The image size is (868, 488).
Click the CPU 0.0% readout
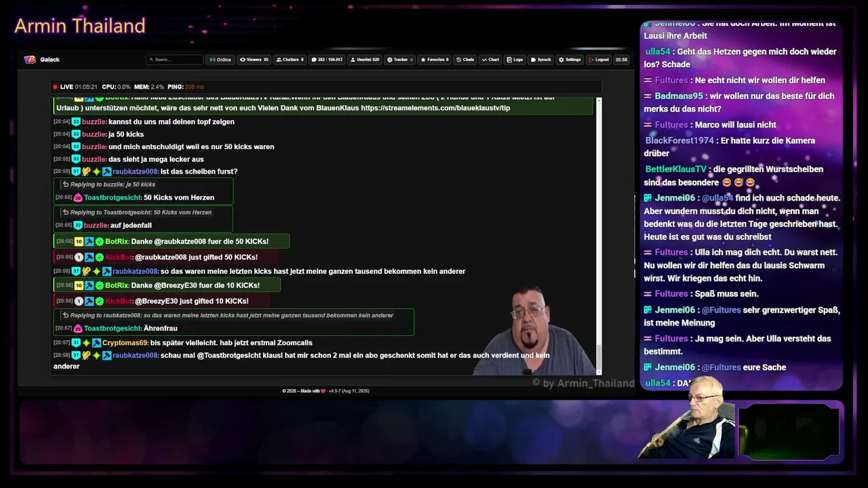pyautogui.click(x=116, y=87)
